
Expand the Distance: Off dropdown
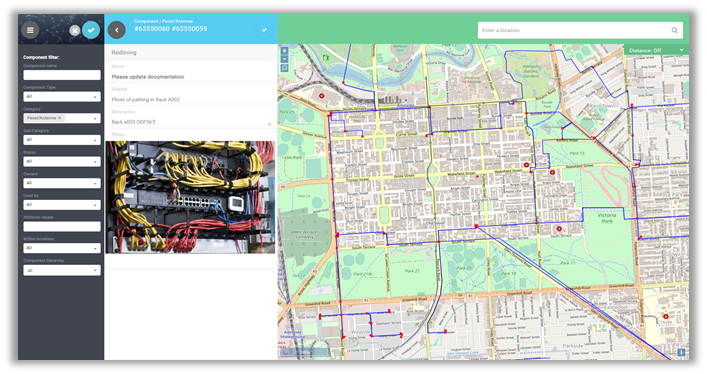coord(656,50)
